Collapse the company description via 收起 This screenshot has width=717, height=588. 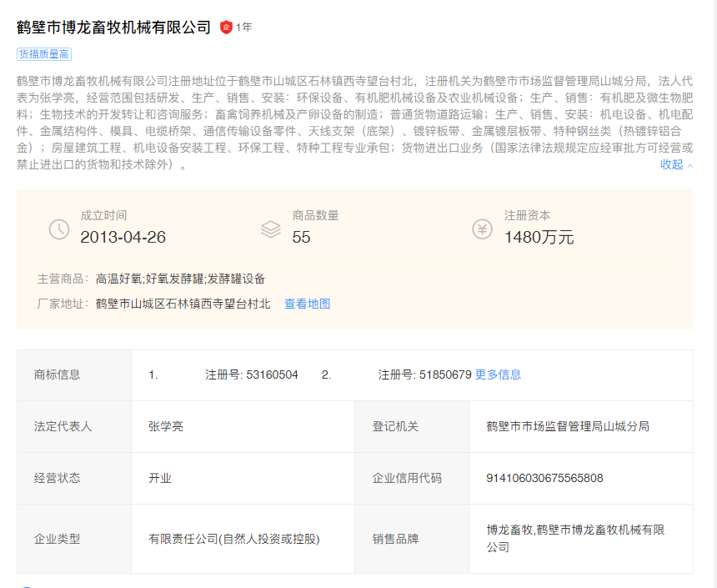tap(677, 165)
